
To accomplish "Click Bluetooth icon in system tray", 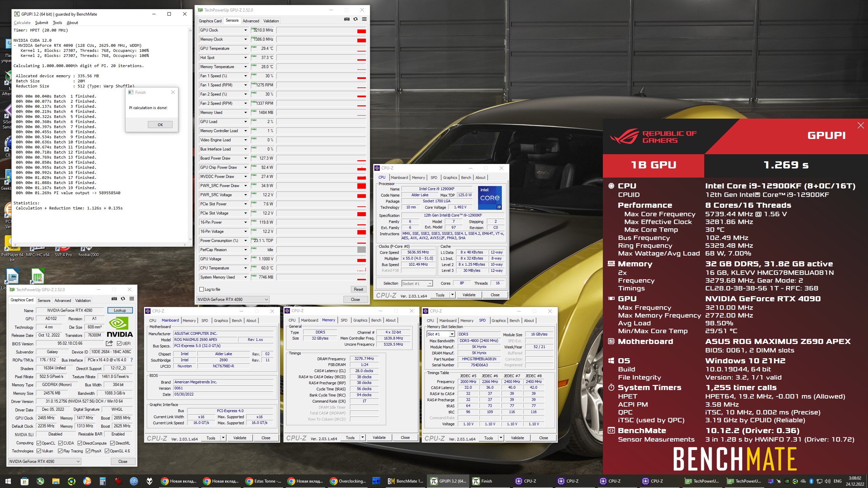I will (x=811, y=481).
